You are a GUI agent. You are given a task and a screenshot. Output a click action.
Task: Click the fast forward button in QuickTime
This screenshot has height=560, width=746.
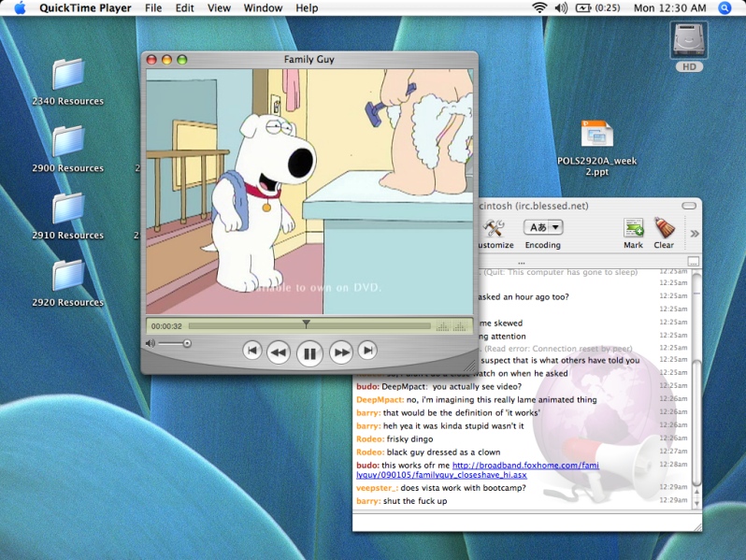tap(341, 352)
